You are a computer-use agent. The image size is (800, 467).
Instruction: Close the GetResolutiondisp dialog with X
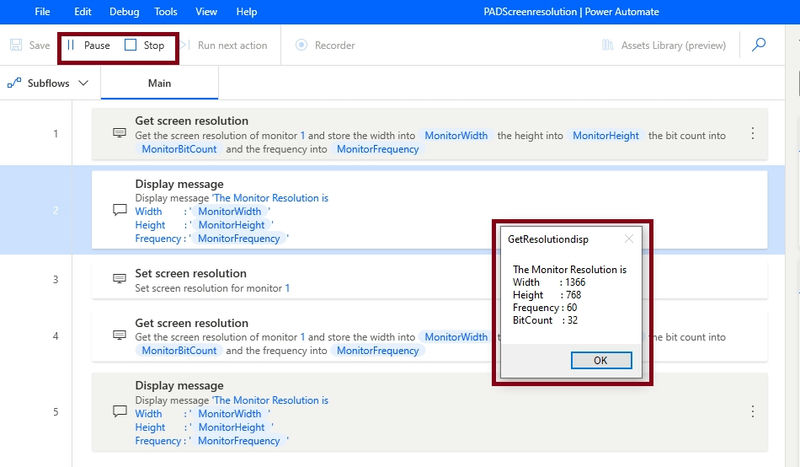click(629, 239)
